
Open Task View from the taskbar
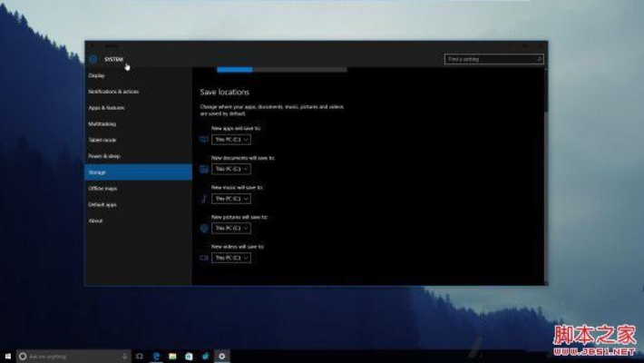click(141, 356)
